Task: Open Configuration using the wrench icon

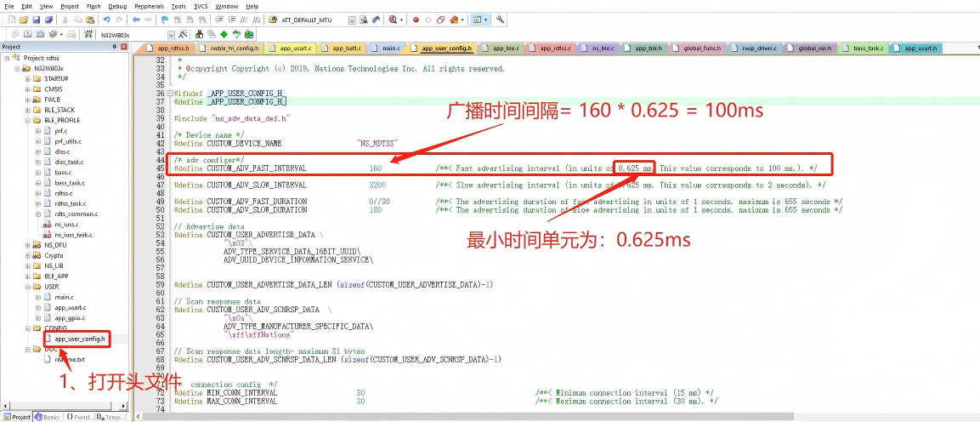Action: click(501, 20)
